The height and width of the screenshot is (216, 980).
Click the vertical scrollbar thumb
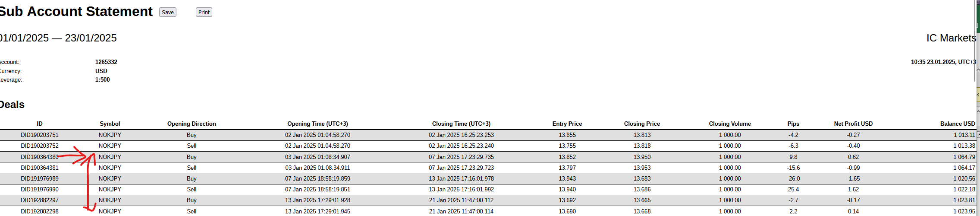pyautogui.click(x=975, y=41)
